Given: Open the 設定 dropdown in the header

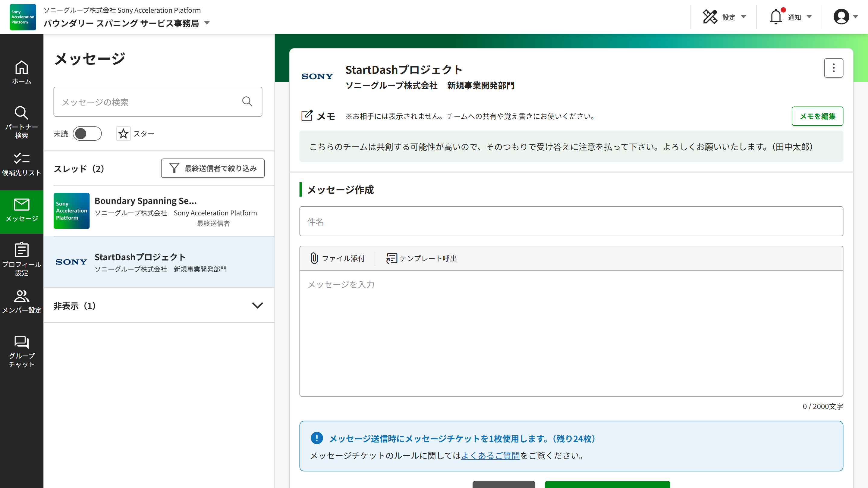Looking at the screenshot, I should pos(725,17).
